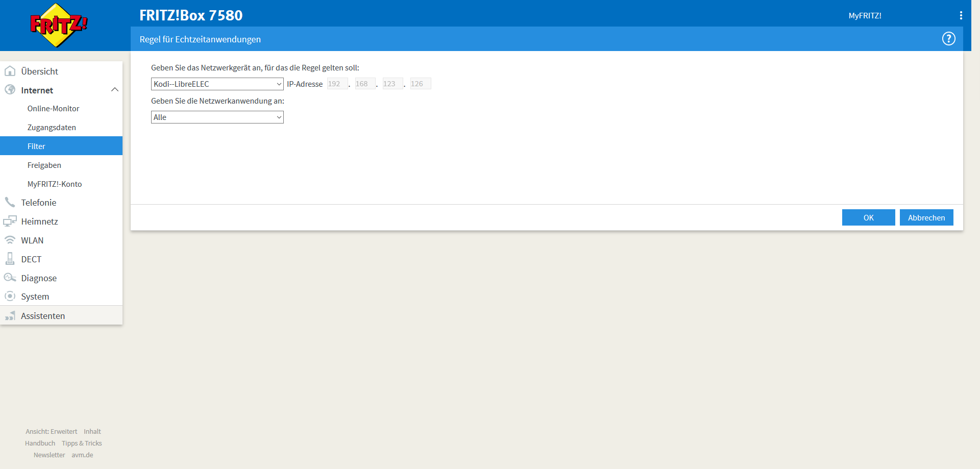The image size is (980, 469).
Task: Click the Inhalt footer link
Action: 92,431
